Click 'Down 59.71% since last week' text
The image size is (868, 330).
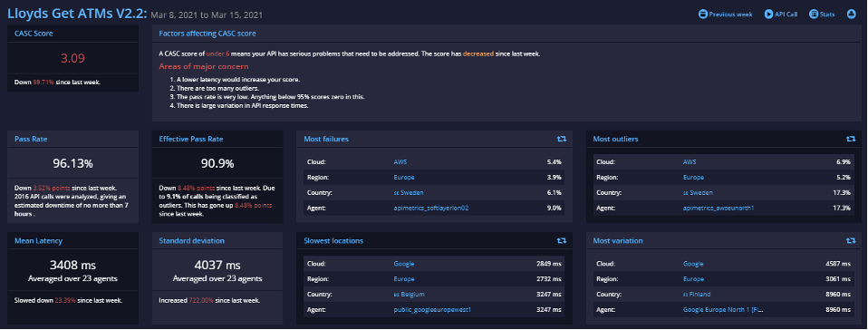(x=58, y=82)
